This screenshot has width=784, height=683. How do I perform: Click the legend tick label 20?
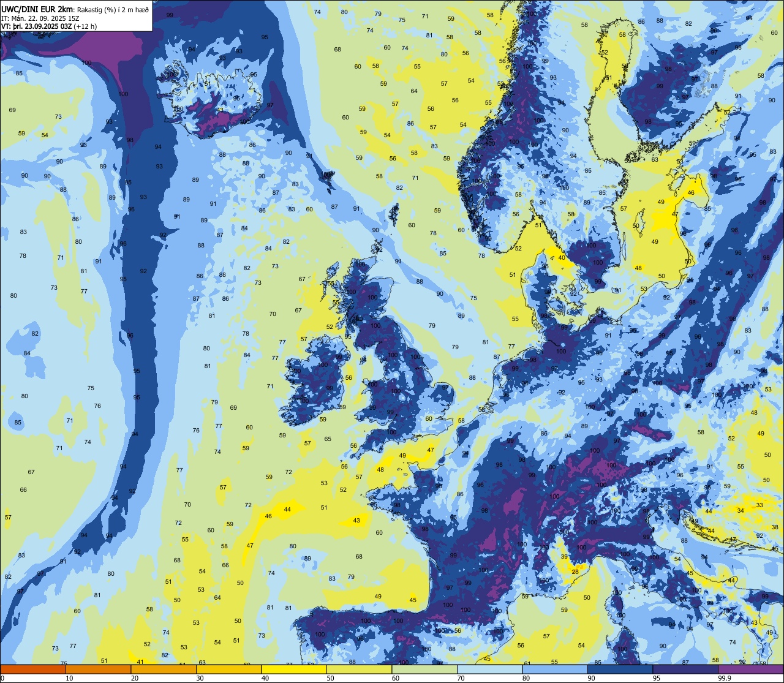135,678
